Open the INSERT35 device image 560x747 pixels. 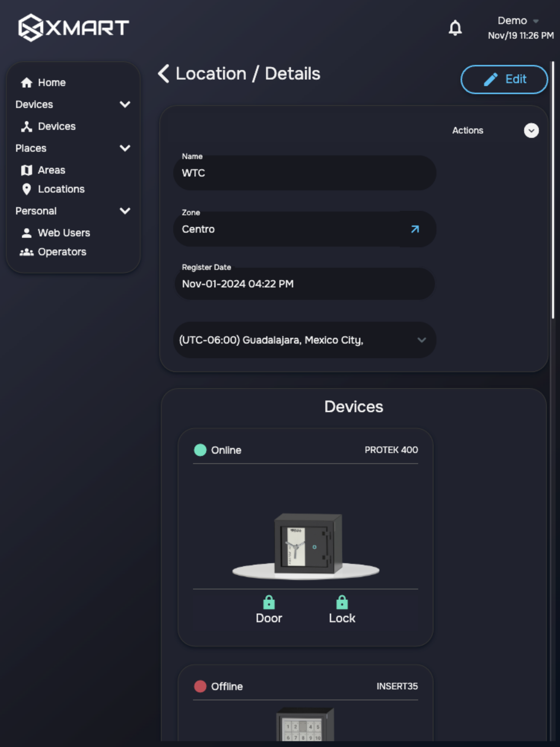click(305, 724)
